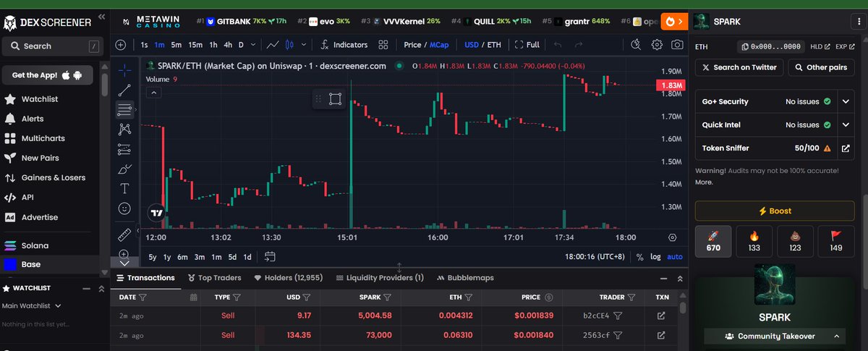The width and height of the screenshot is (868, 351).
Task: Open the emoji icons tool
Action: click(x=124, y=208)
